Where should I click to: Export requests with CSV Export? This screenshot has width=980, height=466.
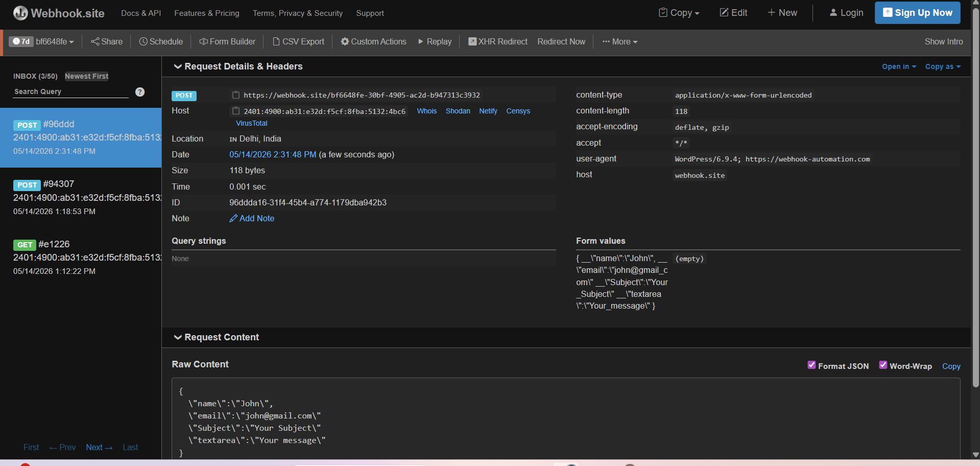pos(298,42)
